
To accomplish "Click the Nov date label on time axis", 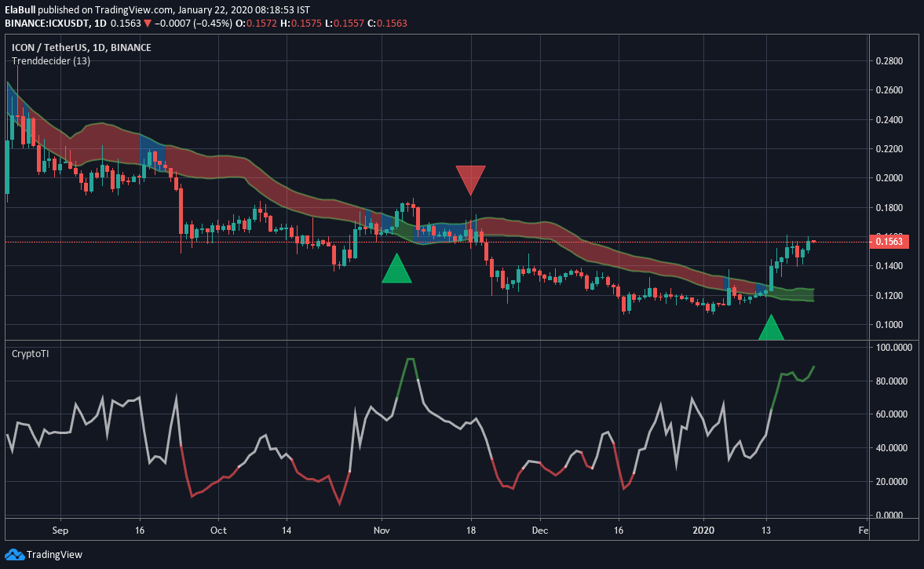I will pyautogui.click(x=382, y=530).
